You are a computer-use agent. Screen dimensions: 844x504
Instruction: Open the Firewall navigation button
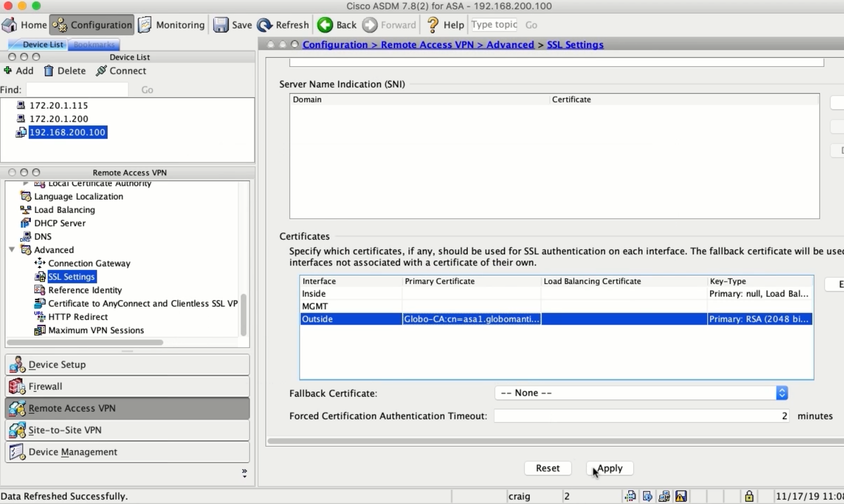point(127,386)
